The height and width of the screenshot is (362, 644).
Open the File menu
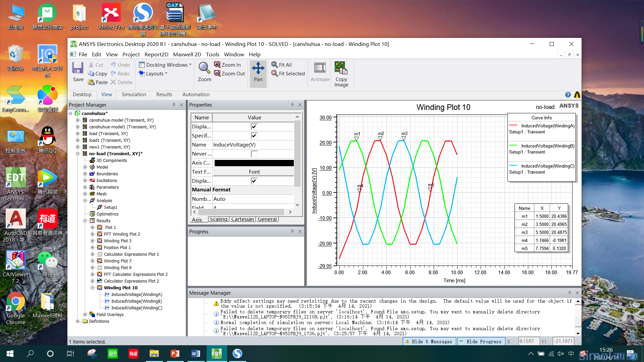(x=83, y=54)
